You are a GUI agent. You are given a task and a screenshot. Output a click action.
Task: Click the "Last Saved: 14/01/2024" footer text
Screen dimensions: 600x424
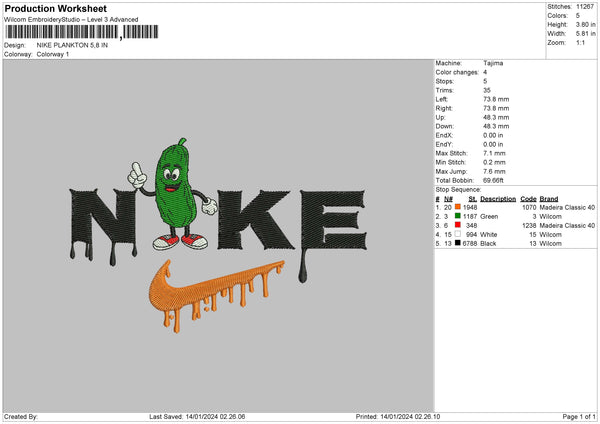click(197, 416)
